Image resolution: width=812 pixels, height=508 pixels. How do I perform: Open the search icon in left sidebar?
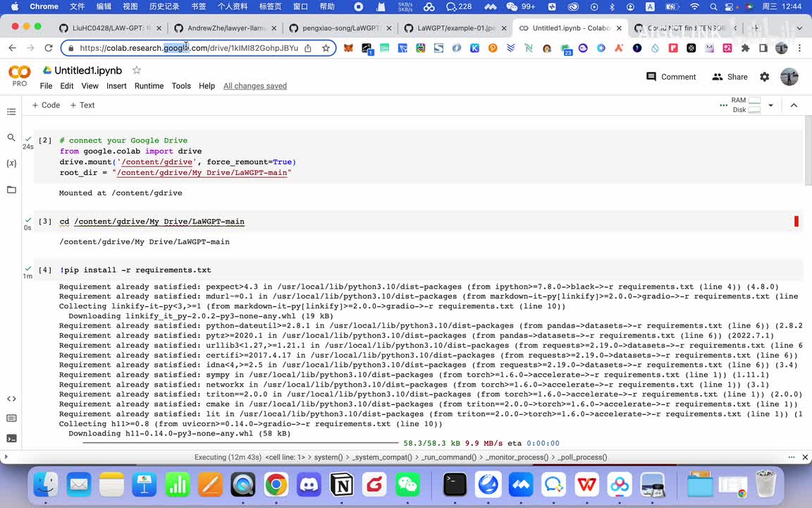pyautogui.click(x=11, y=138)
